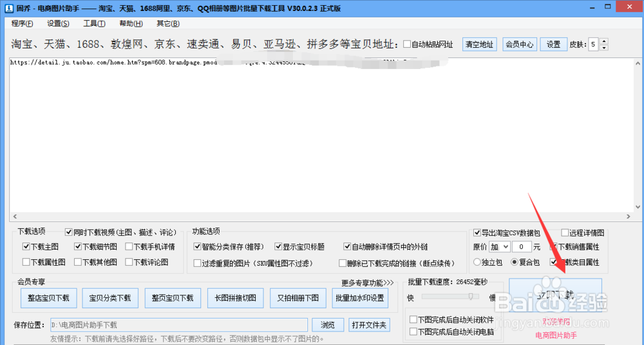Click the 原价 amount field showing 0
Viewport: 644px width, 345px height.
pyautogui.click(x=522, y=247)
